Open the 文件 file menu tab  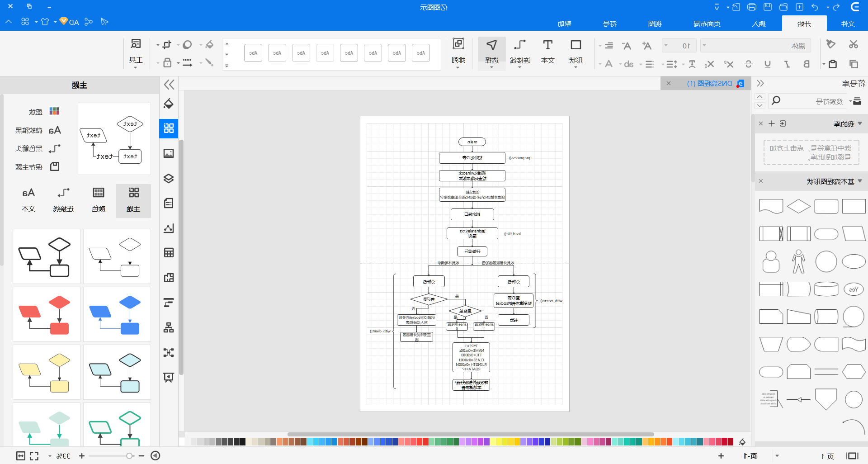click(x=848, y=24)
